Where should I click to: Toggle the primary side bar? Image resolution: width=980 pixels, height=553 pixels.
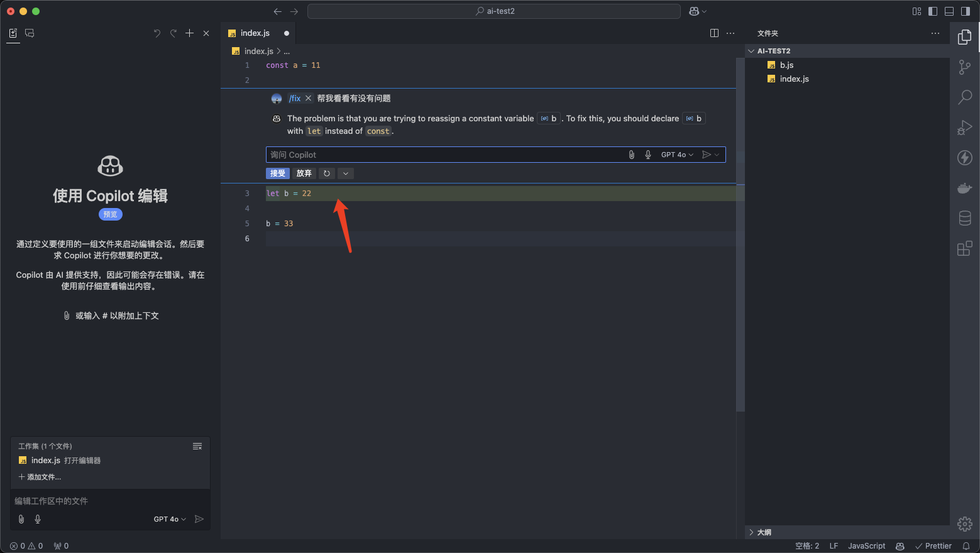(x=933, y=11)
